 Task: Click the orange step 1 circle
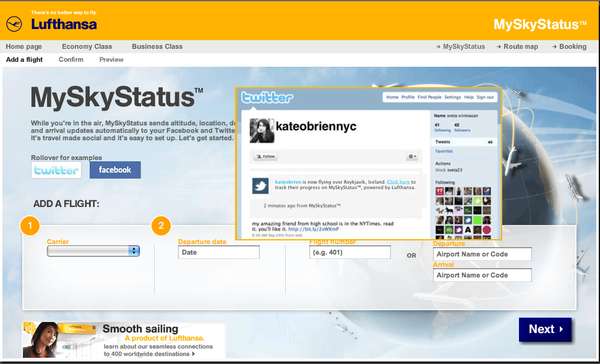[30, 225]
